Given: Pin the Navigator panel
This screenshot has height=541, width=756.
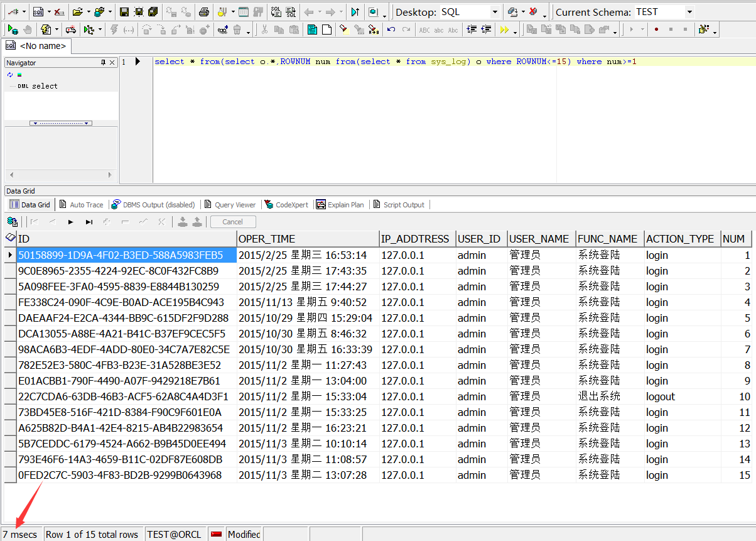Looking at the screenshot, I should point(104,63).
